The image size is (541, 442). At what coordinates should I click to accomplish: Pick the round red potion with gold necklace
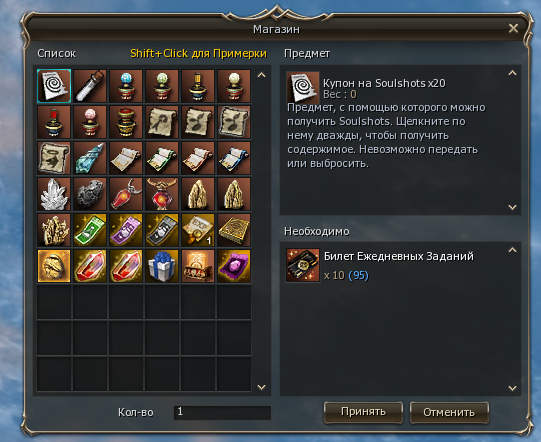[x=162, y=194]
